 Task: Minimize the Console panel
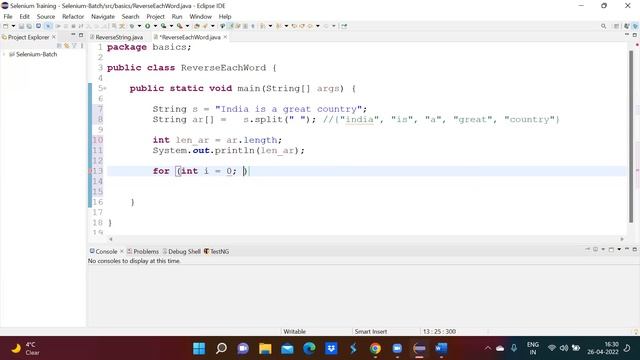click(627, 249)
